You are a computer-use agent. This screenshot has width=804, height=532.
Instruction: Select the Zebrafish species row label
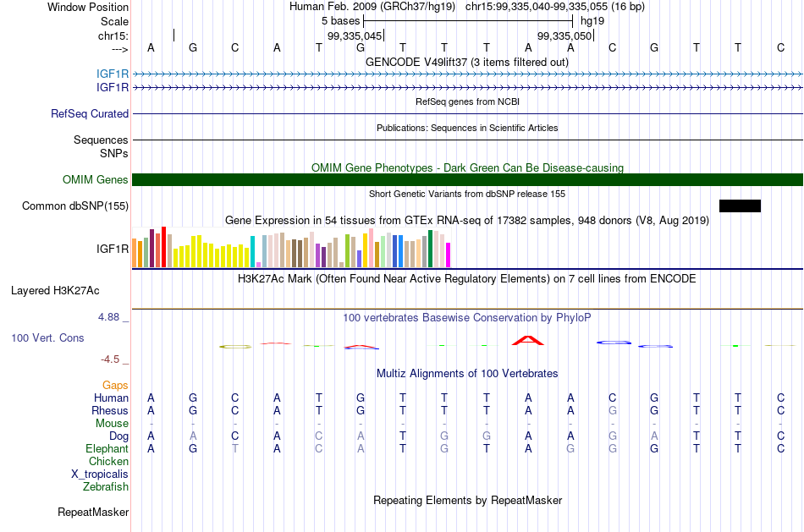106,487
